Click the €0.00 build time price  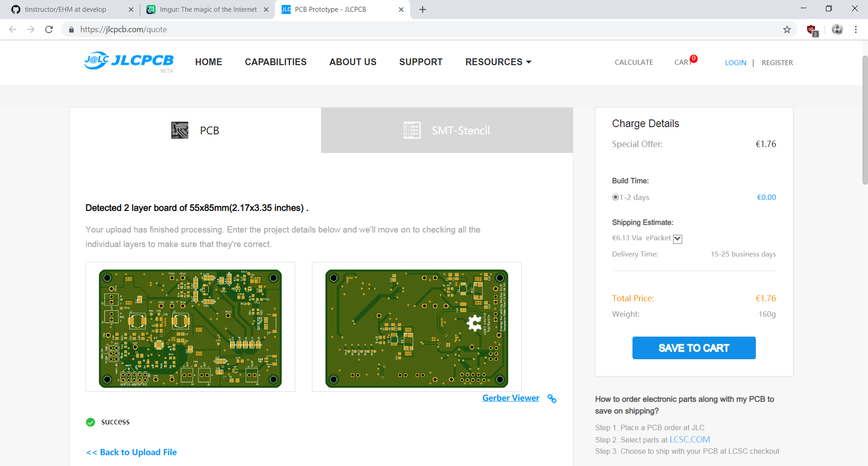pyautogui.click(x=766, y=197)
